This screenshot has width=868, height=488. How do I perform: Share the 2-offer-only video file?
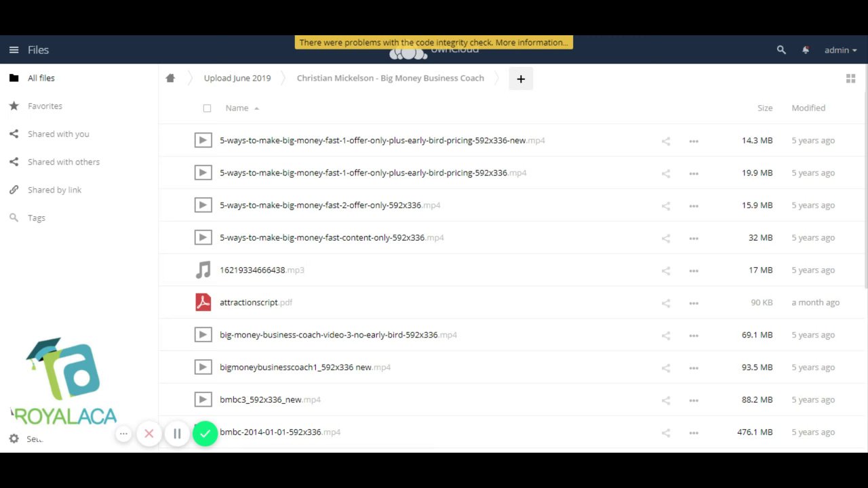point(666,206)
